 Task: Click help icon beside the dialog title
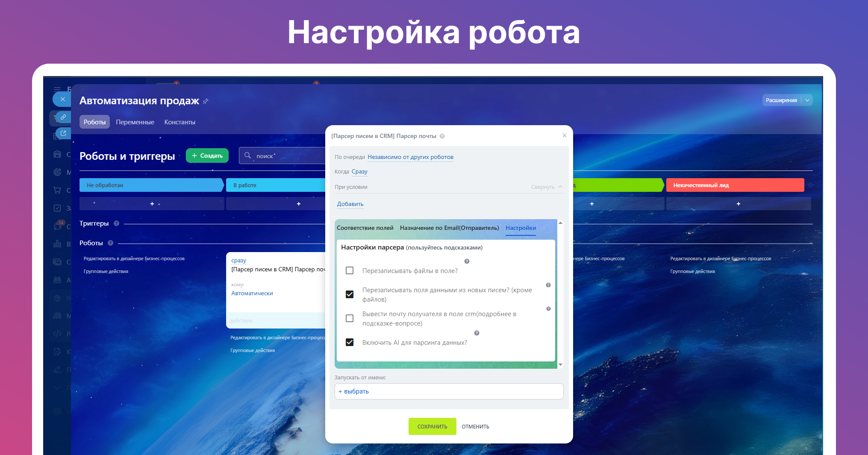click(442, 136)
